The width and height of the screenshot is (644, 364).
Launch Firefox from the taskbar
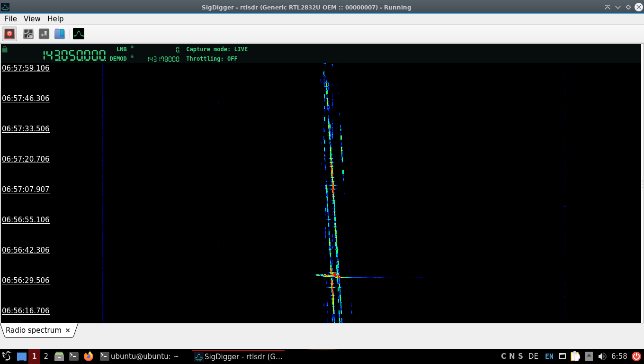coord(89,356)
